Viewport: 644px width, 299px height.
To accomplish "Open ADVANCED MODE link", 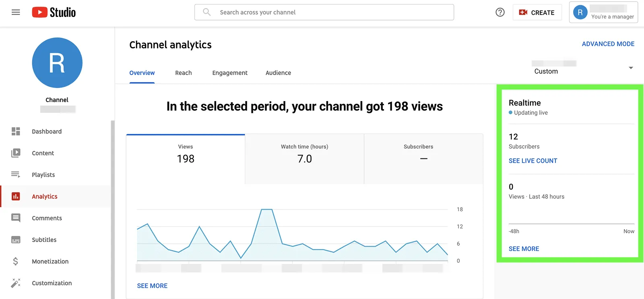I will pyautogui.click(x=608, y=44).
